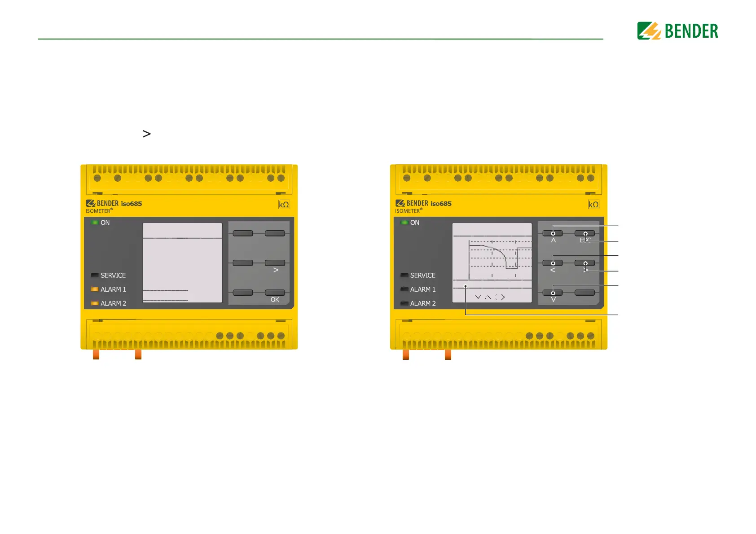Click the 'SERVICE' label on the right device

click(423, 275)
